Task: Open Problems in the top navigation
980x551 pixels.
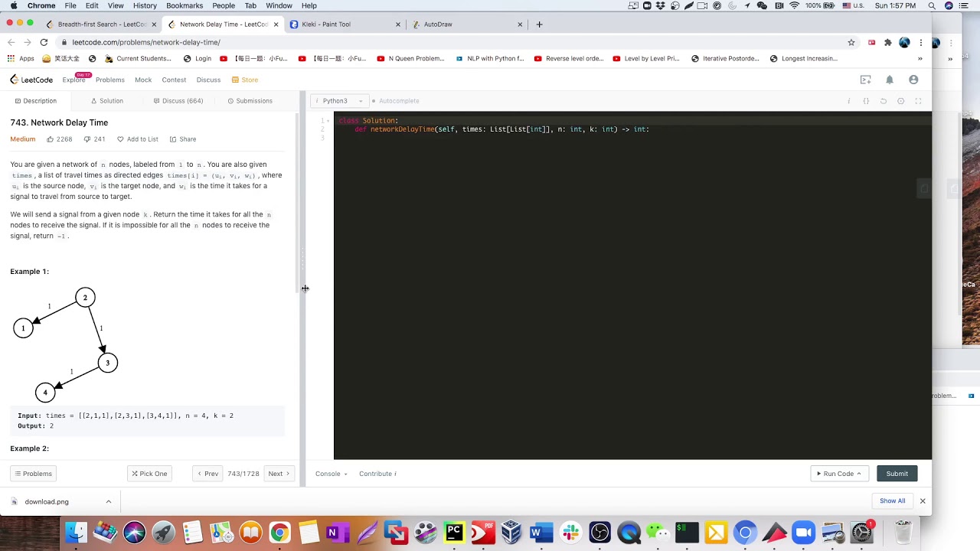Action: (110, 80)
